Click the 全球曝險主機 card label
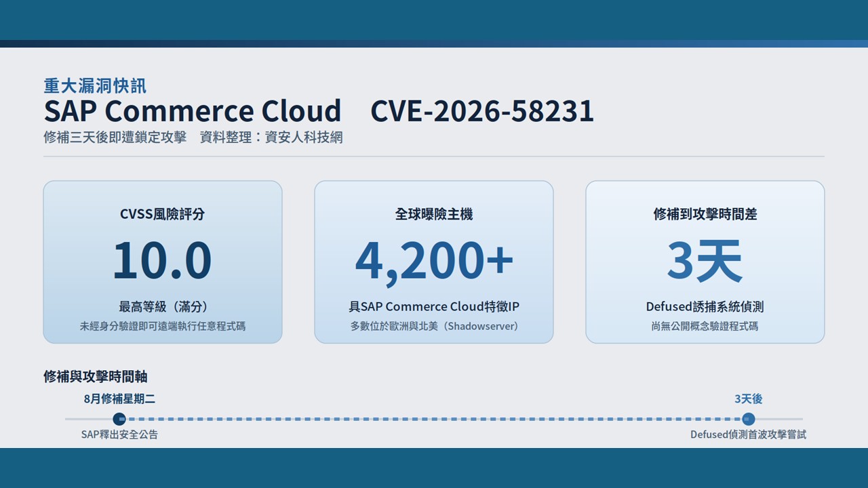The height and width of the screenshot is (488, 868). pos(434,214)
